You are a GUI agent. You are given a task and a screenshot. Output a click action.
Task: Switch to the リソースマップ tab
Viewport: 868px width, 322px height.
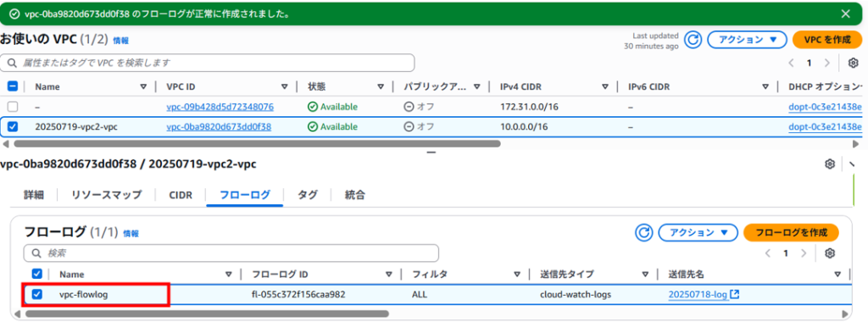pyautogui.click(x=106, y=195)
